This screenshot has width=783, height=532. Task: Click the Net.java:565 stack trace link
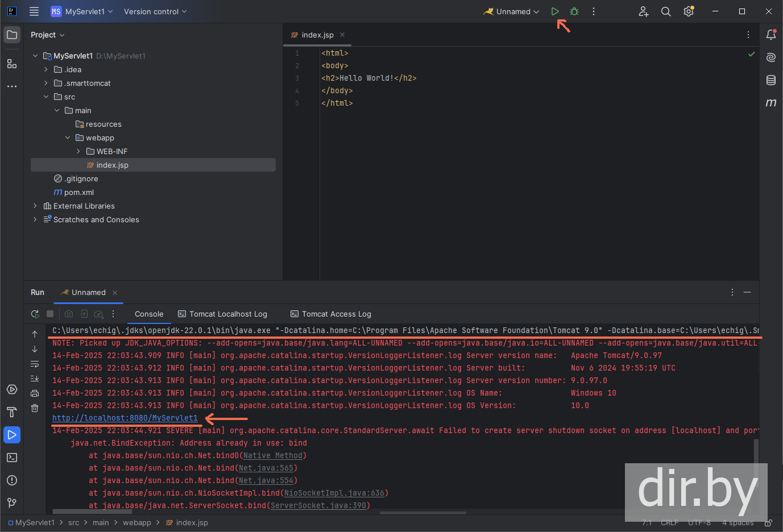click(266, 468)
